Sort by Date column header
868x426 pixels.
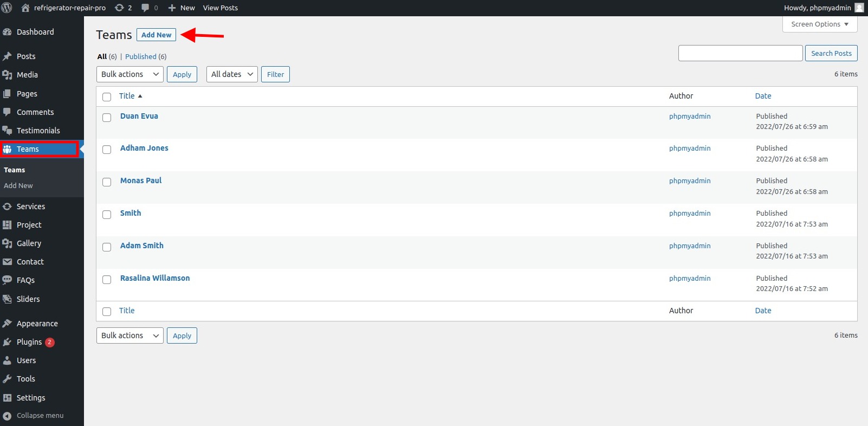(763, 96)
